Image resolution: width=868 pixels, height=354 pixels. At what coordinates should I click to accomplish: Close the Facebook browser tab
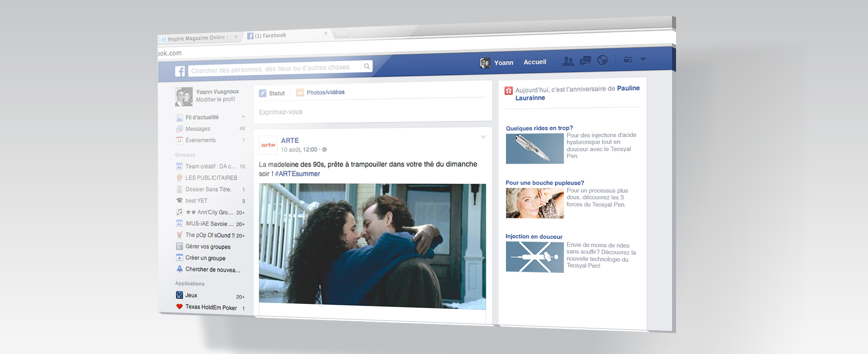[326, 33]
